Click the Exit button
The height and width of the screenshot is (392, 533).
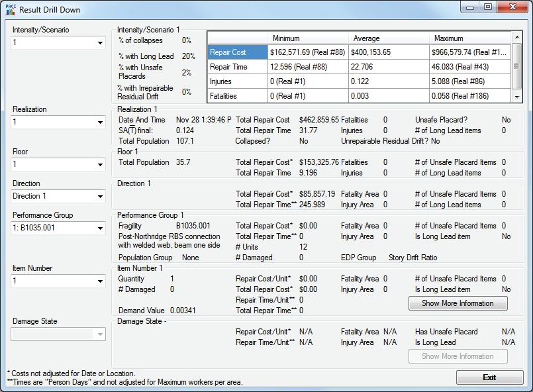489,377
